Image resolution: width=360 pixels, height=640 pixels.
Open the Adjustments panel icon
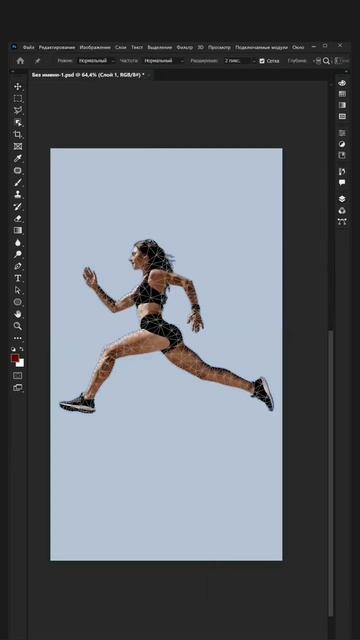click(342, 144)
